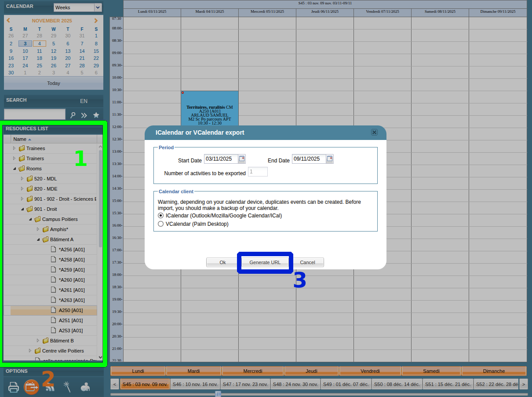Click the magic wand icon in Options
The height and width of the screenshot is (397, 532).
click(67, 387)
